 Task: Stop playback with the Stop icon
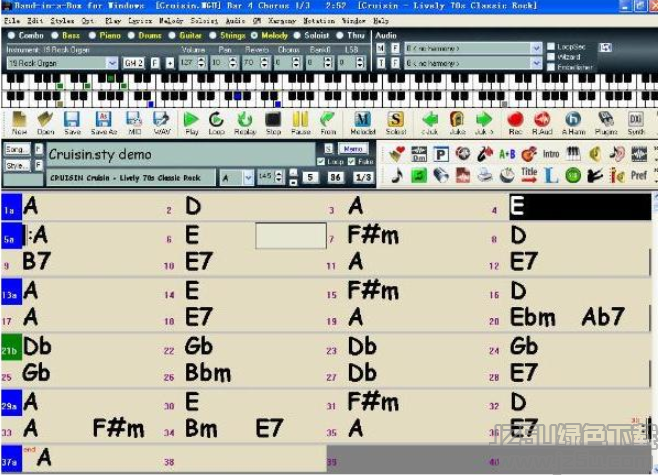273,123
